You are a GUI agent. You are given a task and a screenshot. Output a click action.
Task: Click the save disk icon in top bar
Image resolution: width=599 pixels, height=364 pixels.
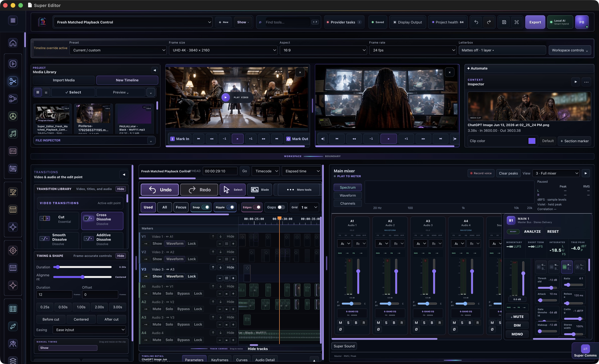click(x=504, y=22)
